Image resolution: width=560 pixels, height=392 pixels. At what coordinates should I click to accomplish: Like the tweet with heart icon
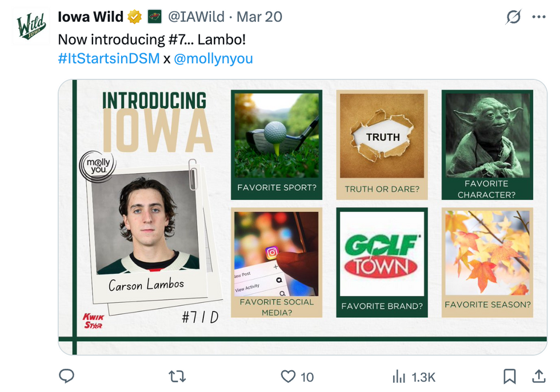[x=288, y=376]
